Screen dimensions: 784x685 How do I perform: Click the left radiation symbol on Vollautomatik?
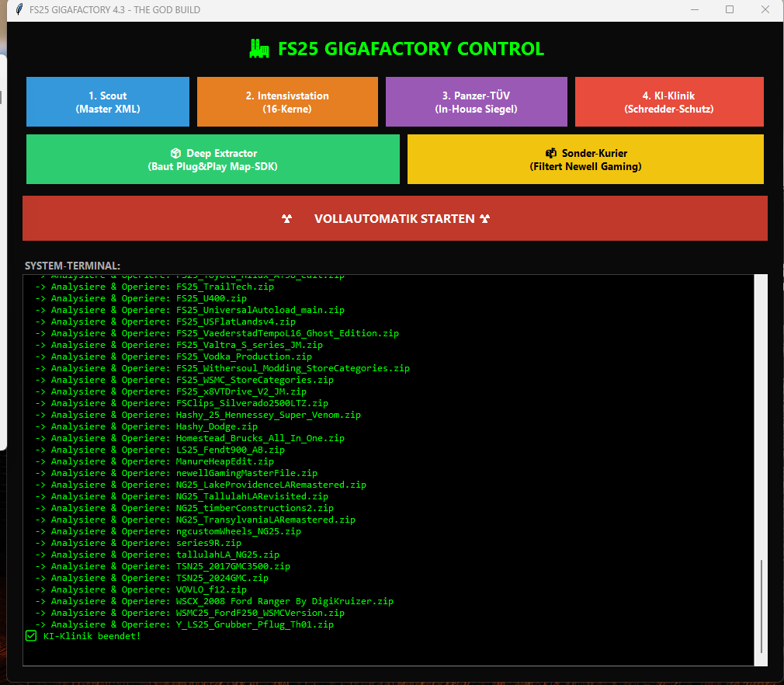pos(287,219)
